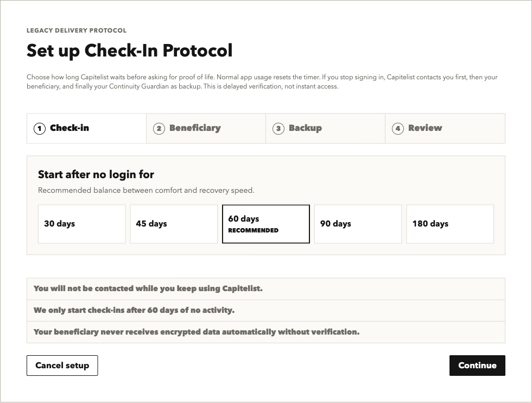Viewport: 532px width, 403px height.
Task: Click the Cancel setup button
Action: click(x=62, y=366)
